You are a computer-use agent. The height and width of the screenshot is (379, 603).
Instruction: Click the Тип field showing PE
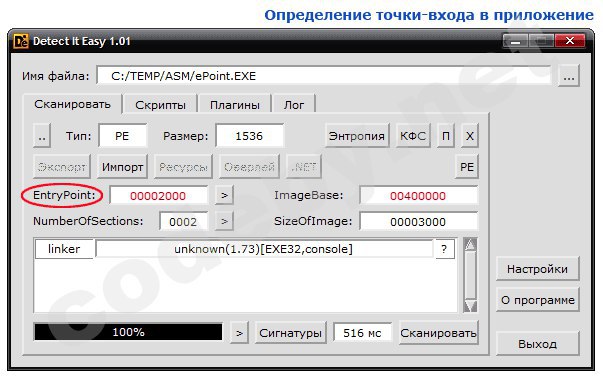[x=122, y=136]
